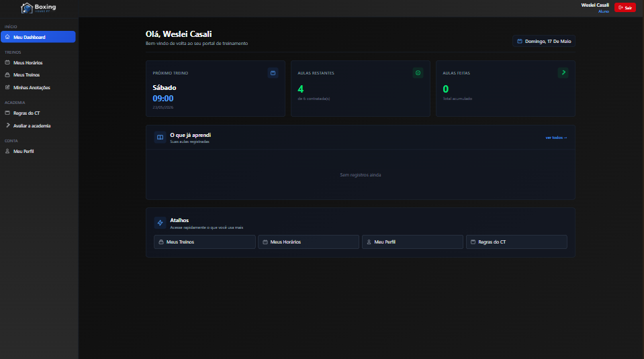Click the Sábado next training day
The height and width of the screenshot is (359, 644).
pos(165,87)
